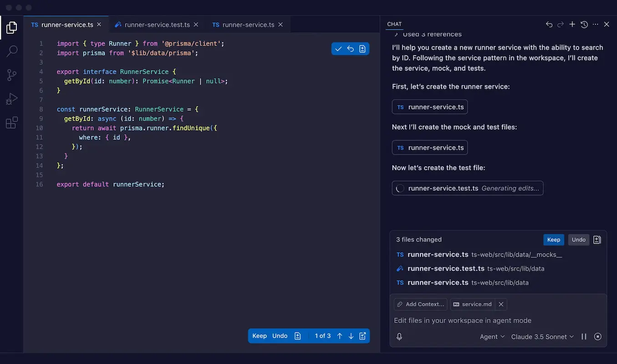Open the Claude 3.5 Sonnet model picker

point(542,337)
